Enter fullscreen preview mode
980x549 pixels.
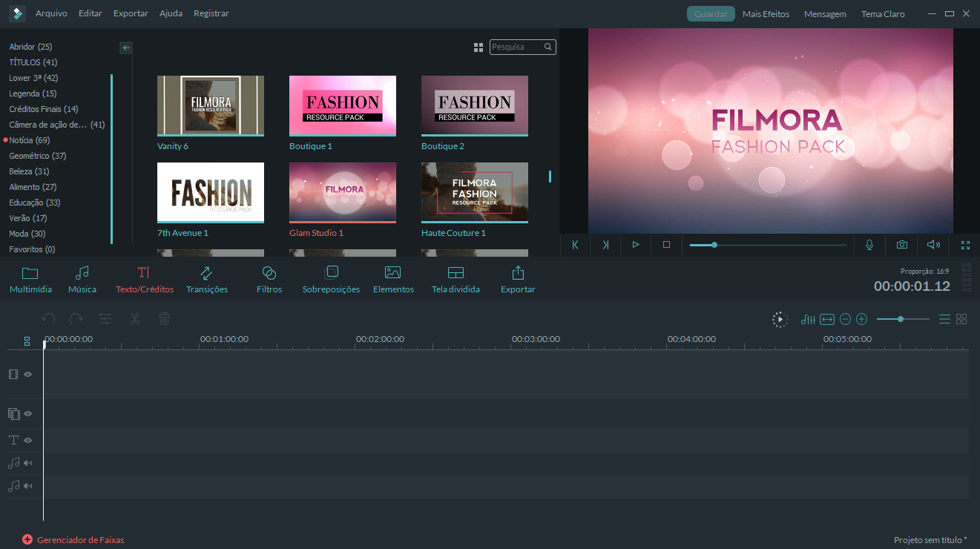(965, 245)
